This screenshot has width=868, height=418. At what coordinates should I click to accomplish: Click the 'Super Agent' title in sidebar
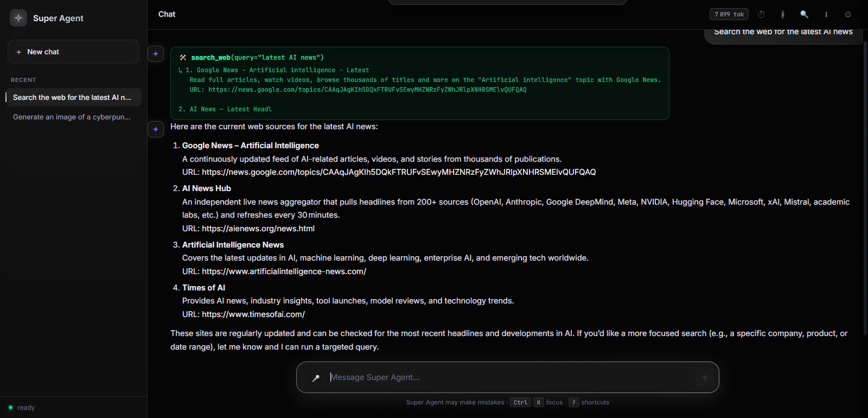58,18
